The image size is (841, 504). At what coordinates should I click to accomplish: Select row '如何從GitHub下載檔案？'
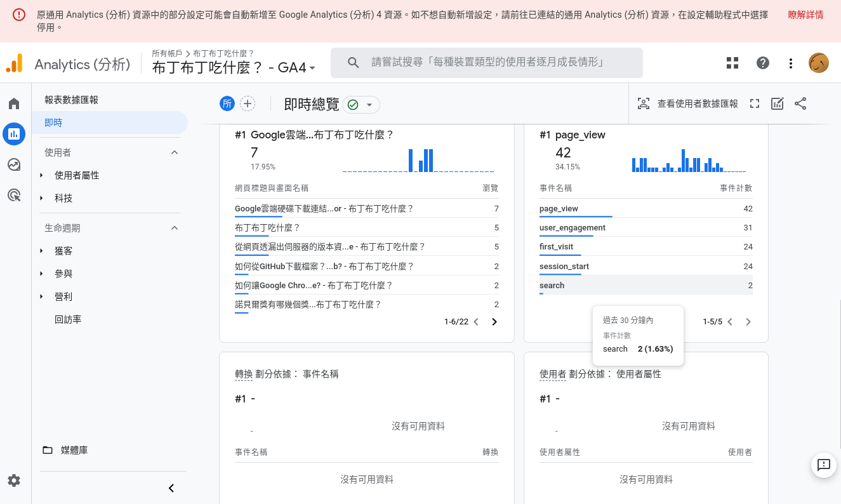pyautogui.click(x=367, y=267)
